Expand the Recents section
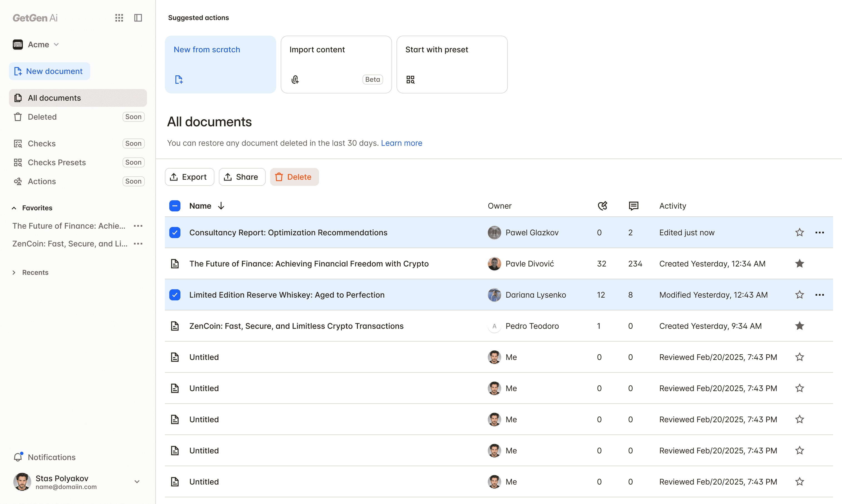This screenshot has height=504, width=842. (x=14, y=272)
